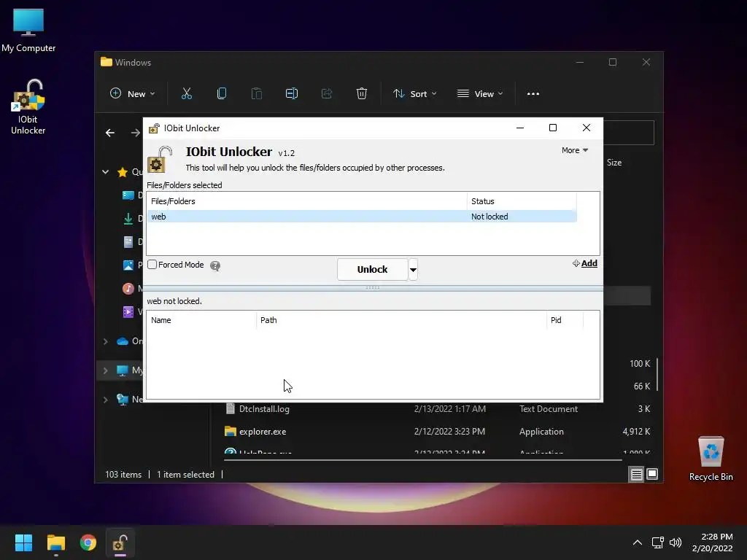The height and width of the screenshot is (560, 747).
Task: Select the Network icon in sidebar
Action: tap(123, 400)
